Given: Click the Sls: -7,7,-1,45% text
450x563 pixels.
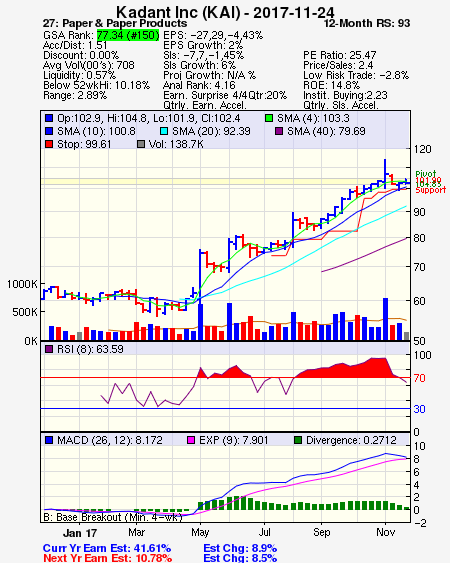Looking at the screenshot, I should click(204, 55).
